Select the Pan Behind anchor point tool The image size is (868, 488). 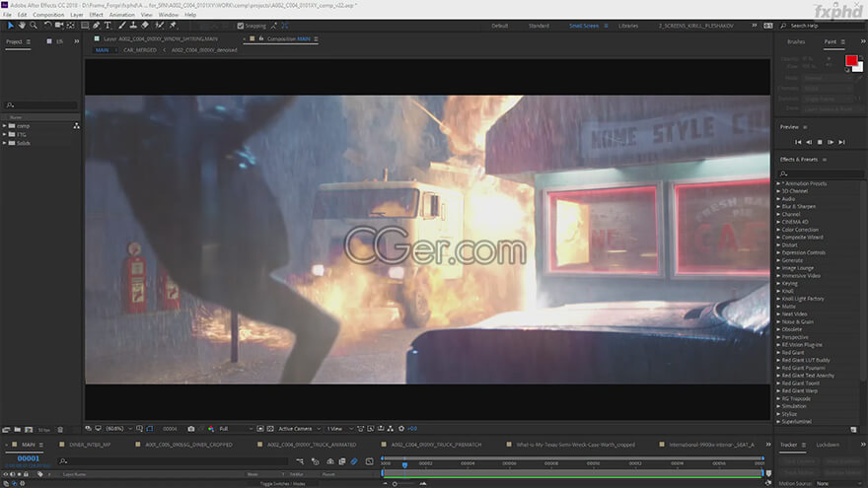click(x=70, y=26)
